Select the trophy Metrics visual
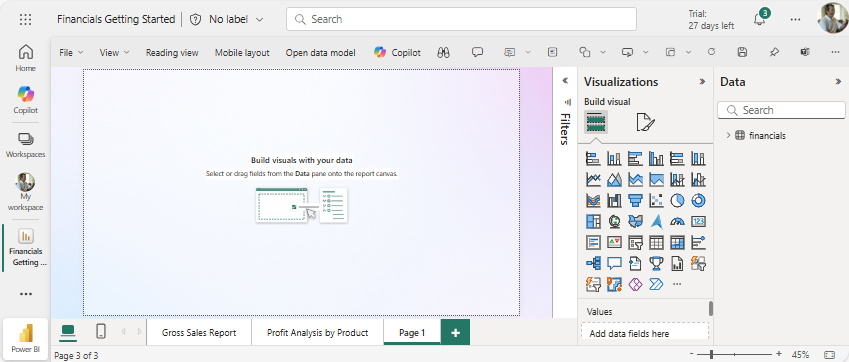The height and width of the screenshot is (362, 849). click(x=656, y=264)
